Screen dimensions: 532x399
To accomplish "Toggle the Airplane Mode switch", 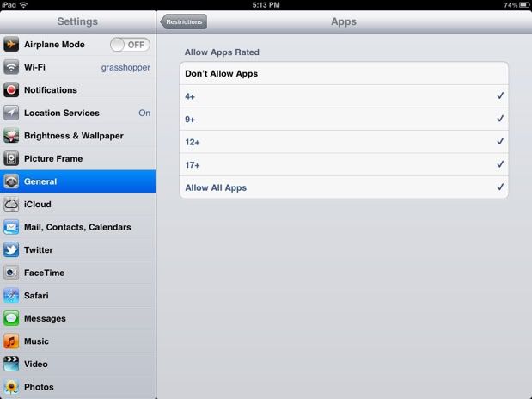I will (130, 45).
